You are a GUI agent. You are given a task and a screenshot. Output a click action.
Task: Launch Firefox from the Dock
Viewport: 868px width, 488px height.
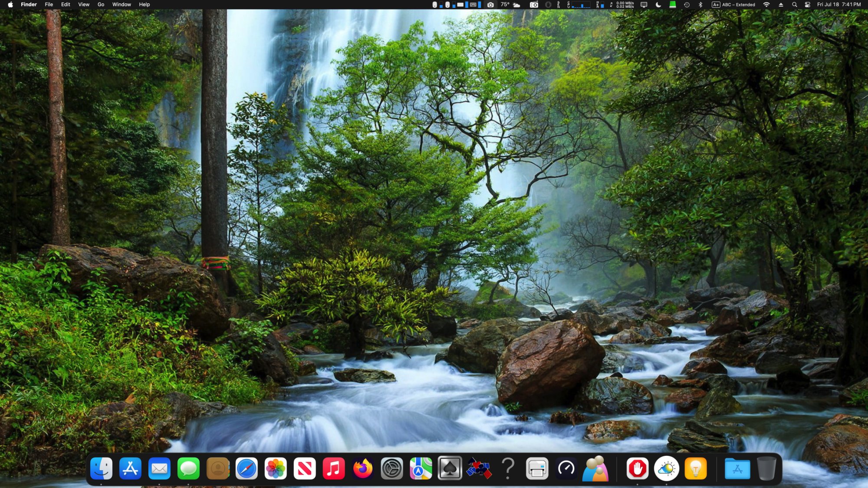(363, 468)
